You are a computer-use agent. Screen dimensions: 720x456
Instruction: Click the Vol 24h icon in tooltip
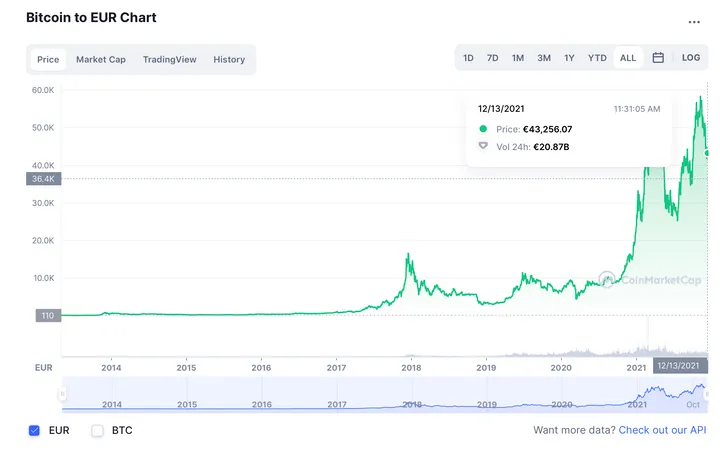(x=484, y=147)
